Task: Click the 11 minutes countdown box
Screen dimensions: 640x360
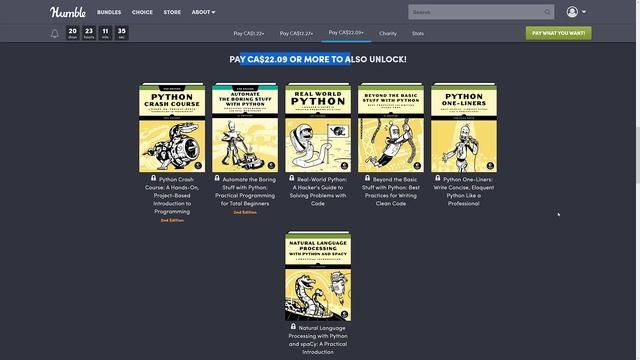Action: [x=105, y=33]
